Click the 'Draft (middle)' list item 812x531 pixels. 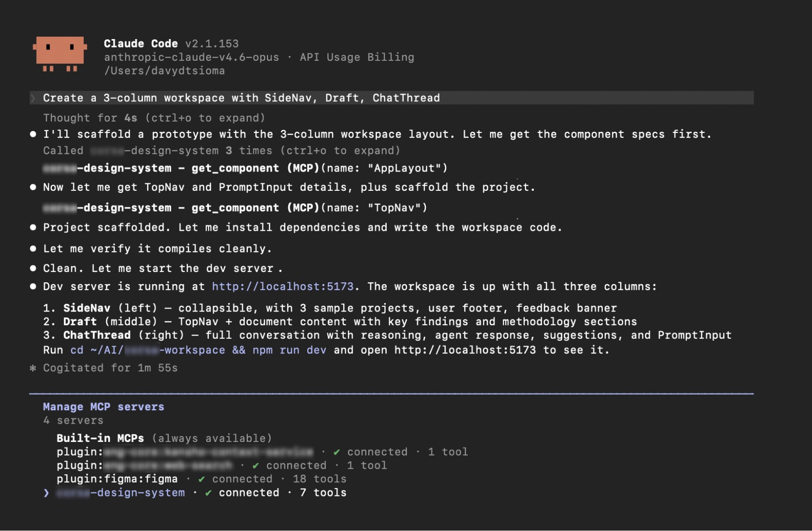(340, 322)
